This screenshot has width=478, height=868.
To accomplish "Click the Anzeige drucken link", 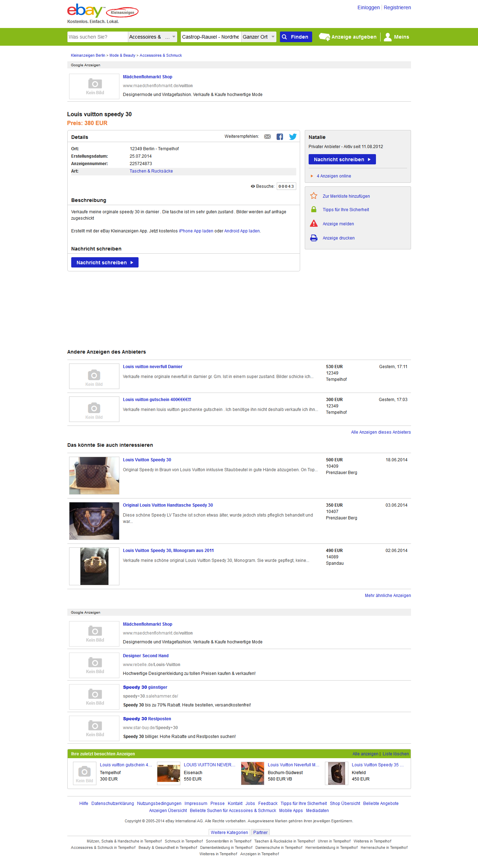I will tap(339, 238).
